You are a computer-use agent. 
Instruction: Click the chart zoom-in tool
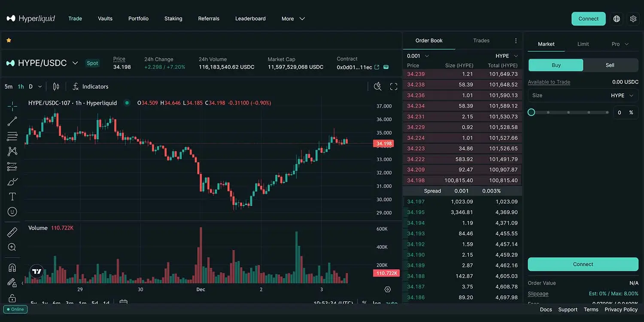pos(12,247)
